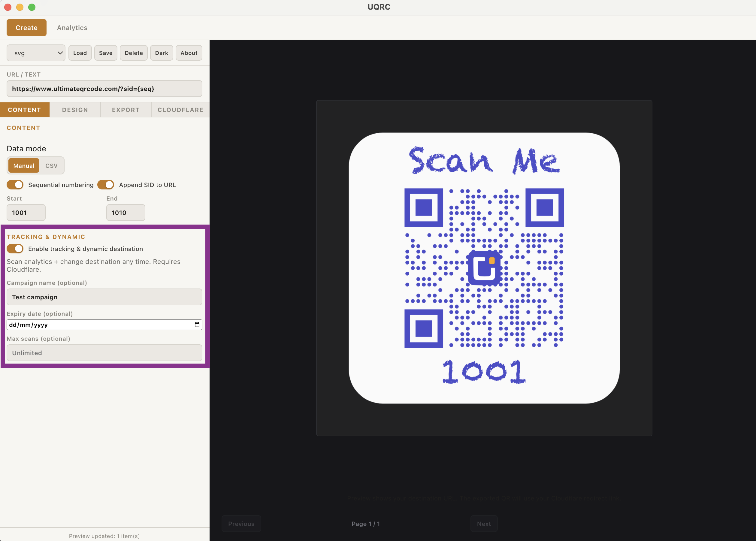Click the Page 1 / 1 indicator

coord(365,524)
